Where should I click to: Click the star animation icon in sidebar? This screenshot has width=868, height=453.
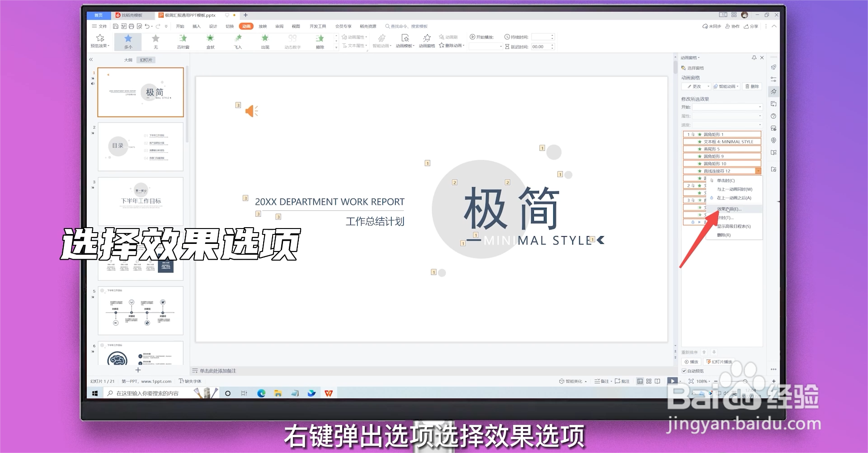[x=774, y=91]
